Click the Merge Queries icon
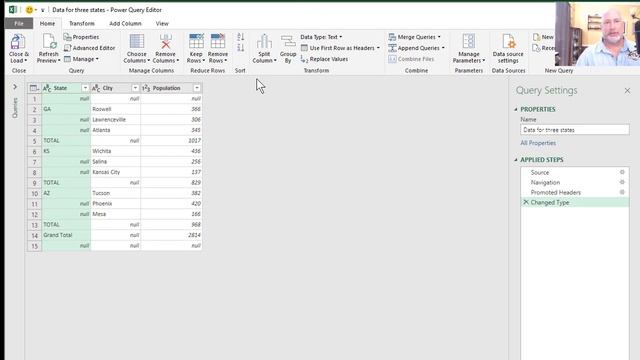The height and width of the screenshot is (360, 640). (392, 37)
